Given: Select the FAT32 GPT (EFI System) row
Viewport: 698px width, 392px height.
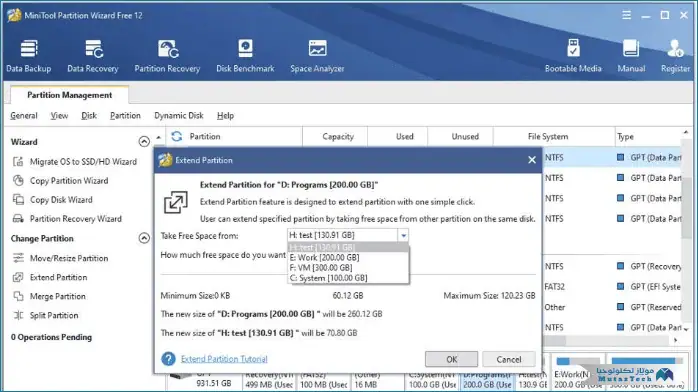Looking at the screenshot, I should [613, 287].
